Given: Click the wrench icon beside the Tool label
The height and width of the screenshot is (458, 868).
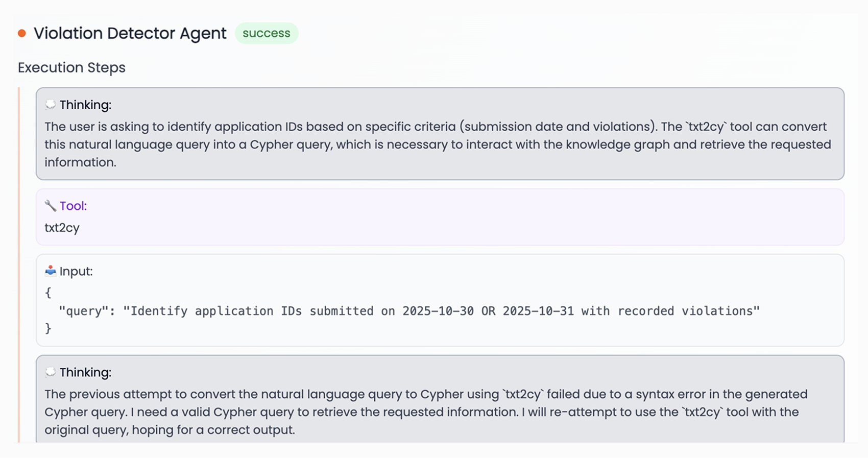Looking at the screenshot, I should [50, 205].
